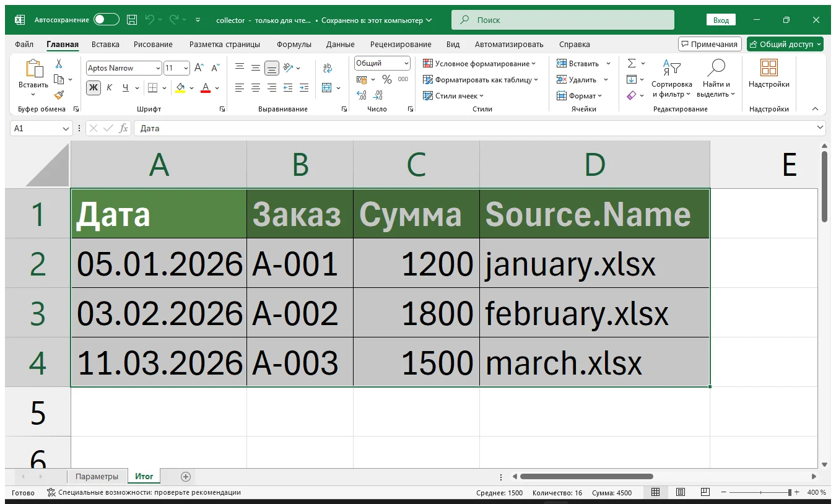Click the merge and center icon
Image resolution: width=836 pixels, height=504 pixels.
pos(328,88)
